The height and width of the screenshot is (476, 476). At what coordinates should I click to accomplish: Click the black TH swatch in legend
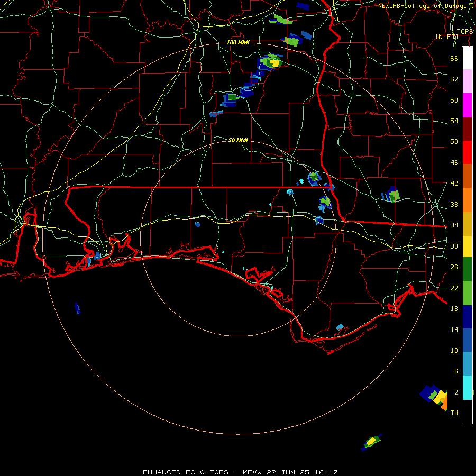click(467, 411)
